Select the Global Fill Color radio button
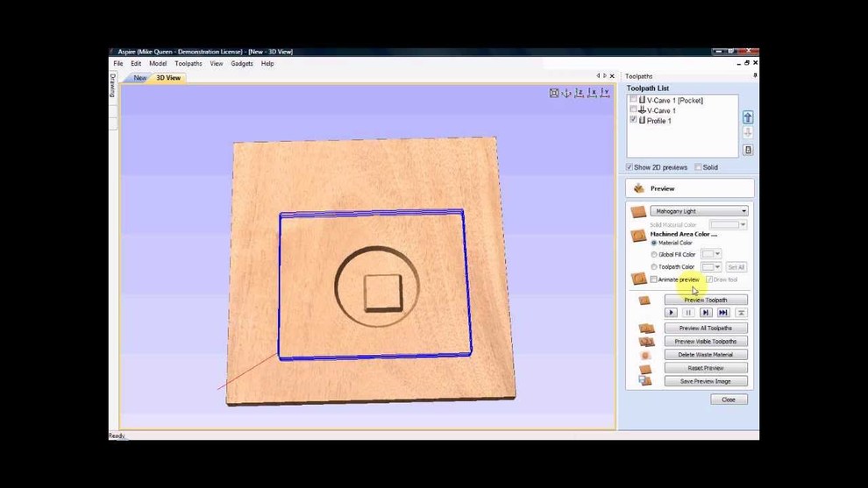Screen dimensions: 868x488 point(654,255)
